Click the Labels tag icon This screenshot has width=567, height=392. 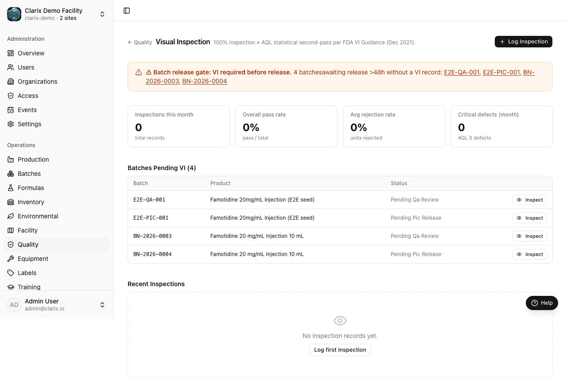click(x=11, y=273)
